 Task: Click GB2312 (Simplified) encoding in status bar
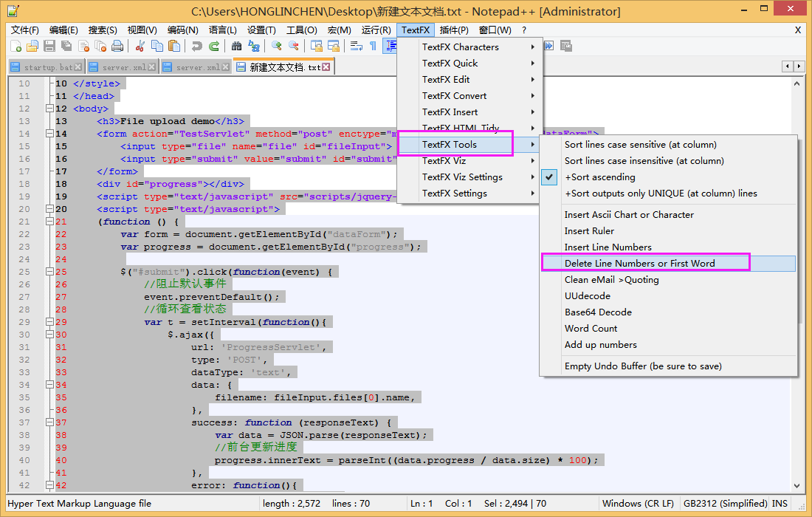coord(725,504)
